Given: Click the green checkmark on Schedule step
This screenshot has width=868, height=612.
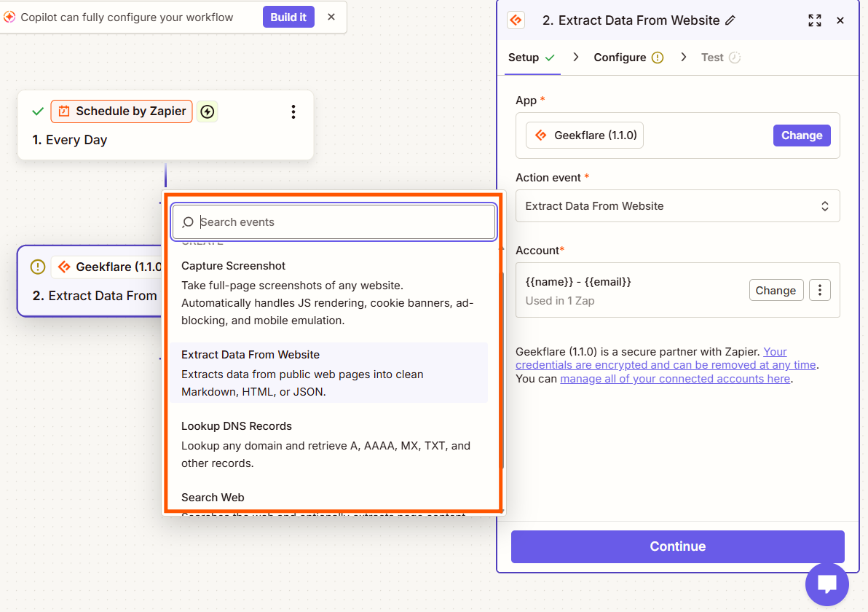Looking at the screenshot, I should point(38,111).
